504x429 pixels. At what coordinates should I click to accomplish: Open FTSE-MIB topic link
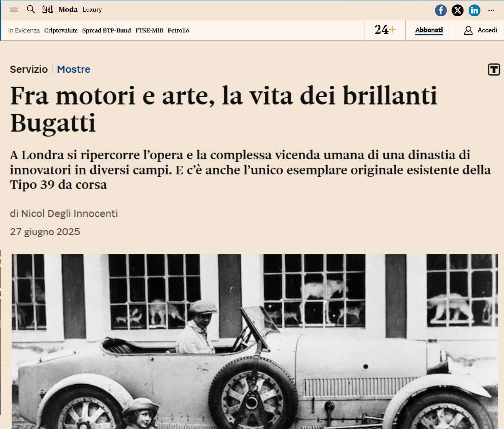pyautogui.click(x=149, y=30)
